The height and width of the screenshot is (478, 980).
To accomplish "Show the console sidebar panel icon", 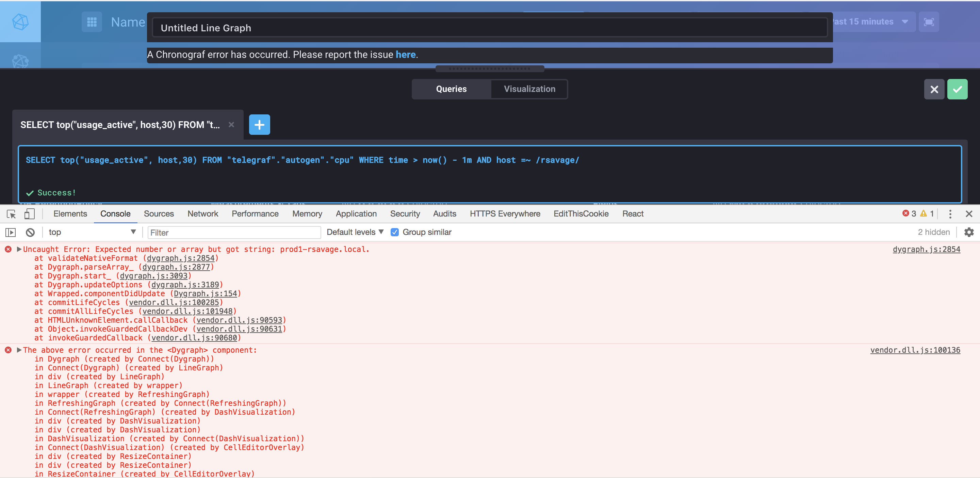I will click(10, 232).
